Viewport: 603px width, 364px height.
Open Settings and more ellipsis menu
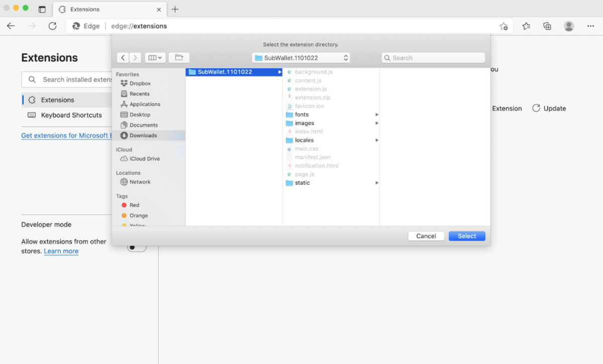590,26
